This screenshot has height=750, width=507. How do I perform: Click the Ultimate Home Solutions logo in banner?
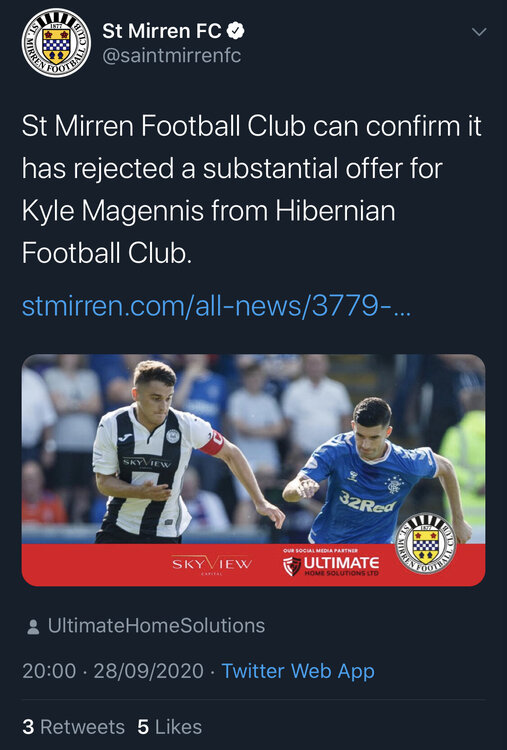point(331,563)
